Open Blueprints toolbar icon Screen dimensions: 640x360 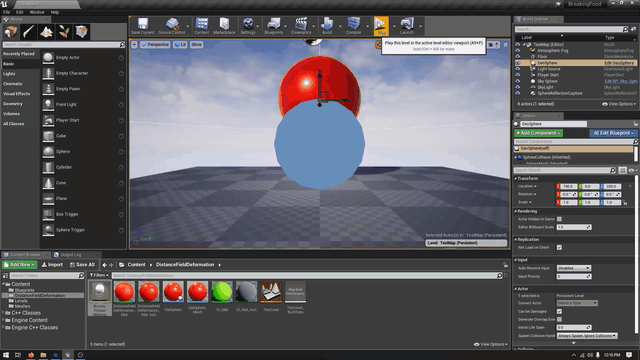[273, 26]
